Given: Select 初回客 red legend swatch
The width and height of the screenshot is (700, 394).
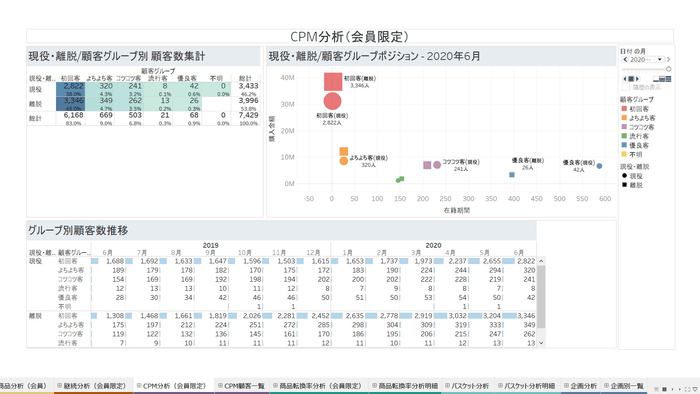Looking at the screenshot, I should (x=624, y=108).
